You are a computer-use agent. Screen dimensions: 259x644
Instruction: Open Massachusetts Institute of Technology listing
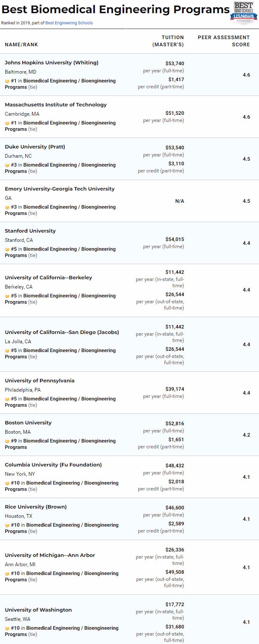(56, 105)
